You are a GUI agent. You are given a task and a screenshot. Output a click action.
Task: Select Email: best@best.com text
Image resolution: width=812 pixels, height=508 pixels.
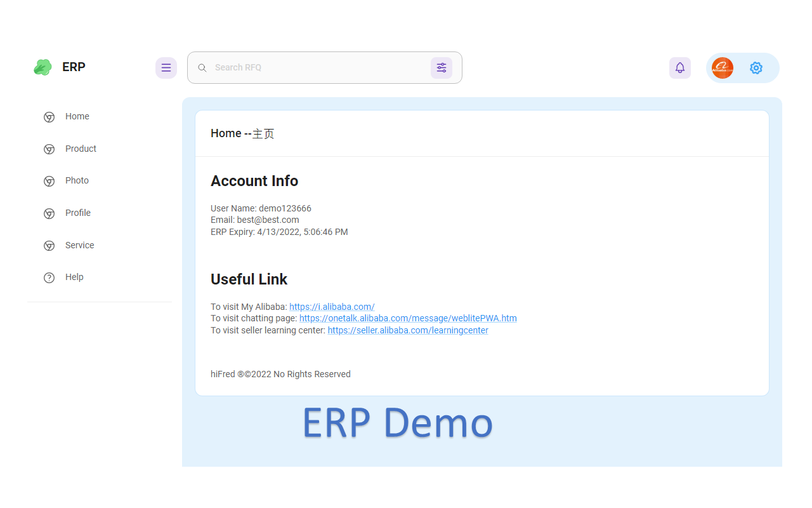tap(255, 220)
